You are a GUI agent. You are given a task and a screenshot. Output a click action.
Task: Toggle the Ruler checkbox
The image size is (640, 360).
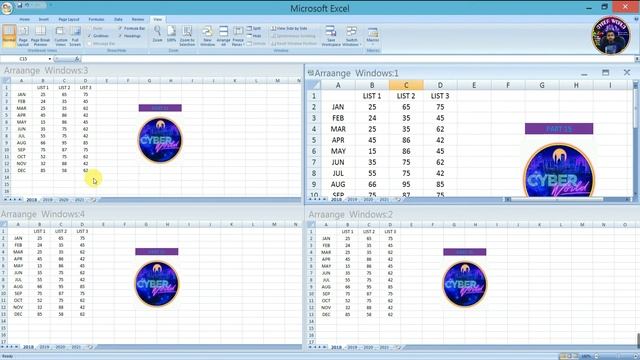click(95, 29)
